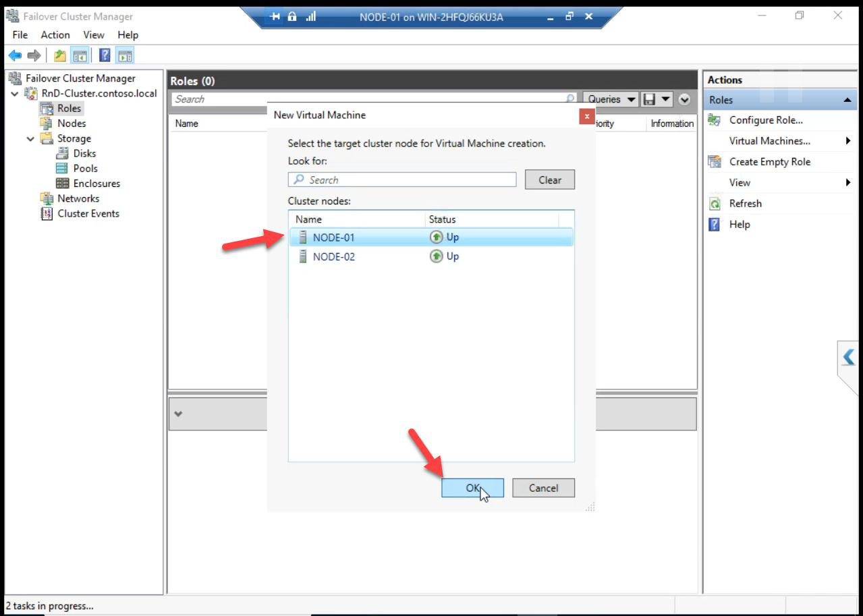The width and height of the screenshot is (863, 616).
Task: Click the Create Empty Role action link
Action: pos(770,162)
